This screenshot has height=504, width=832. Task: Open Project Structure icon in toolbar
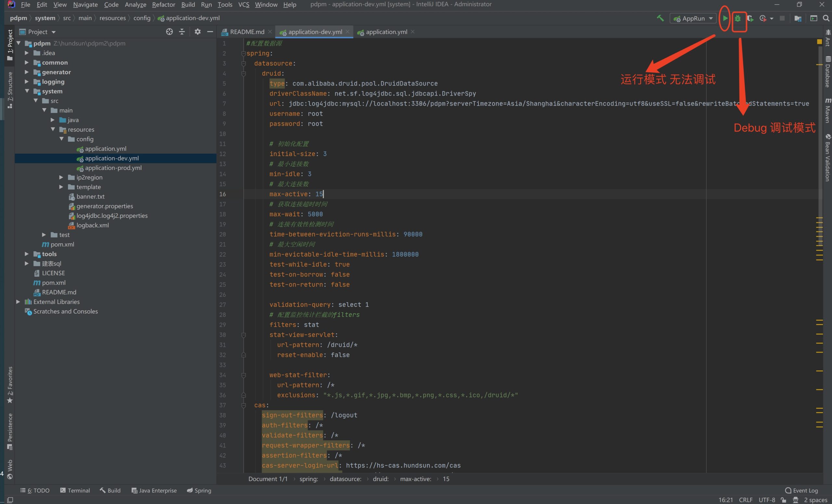(798, 18)
